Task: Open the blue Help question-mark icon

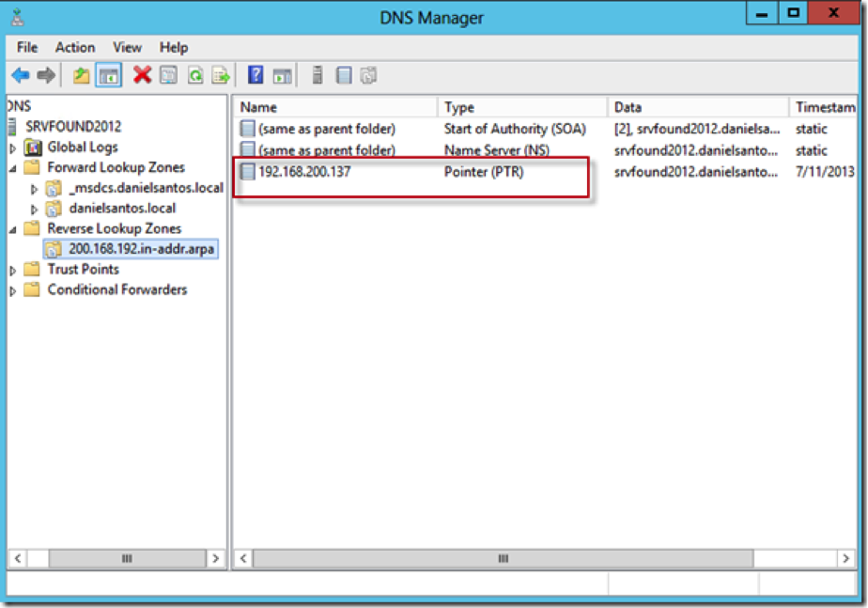Action: click(256, 74)
